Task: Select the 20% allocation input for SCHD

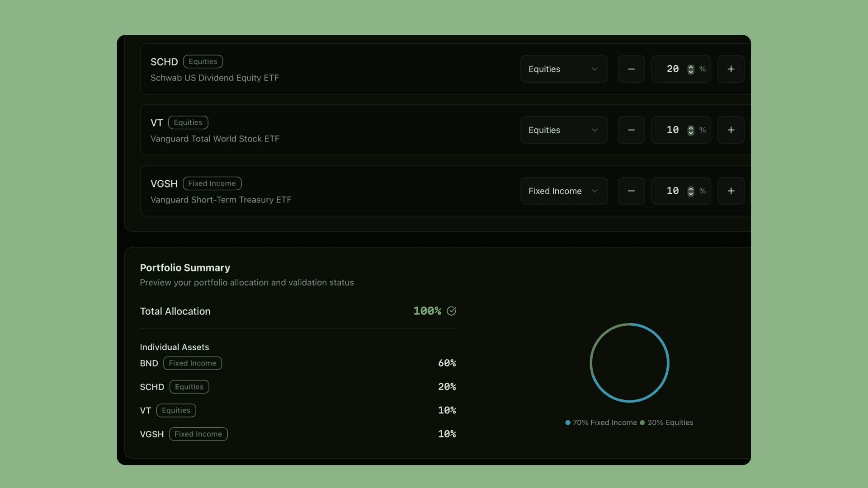Action: click(673, 69)
